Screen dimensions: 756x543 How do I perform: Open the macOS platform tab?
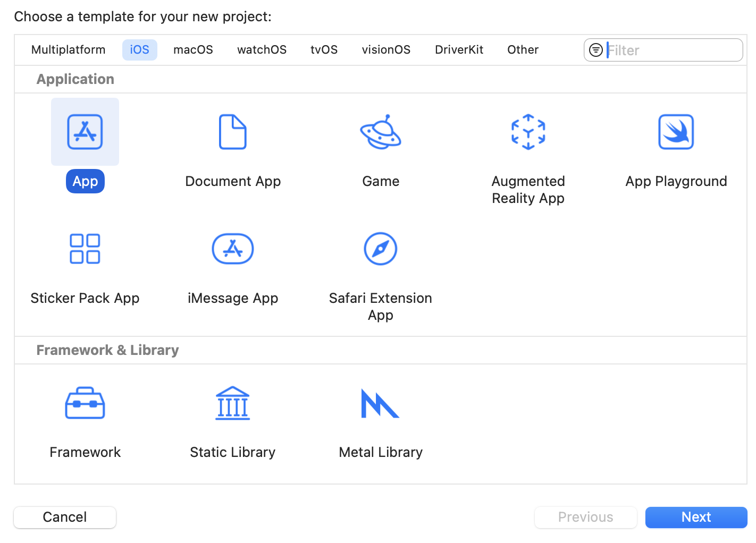click(x=194, y=50)
